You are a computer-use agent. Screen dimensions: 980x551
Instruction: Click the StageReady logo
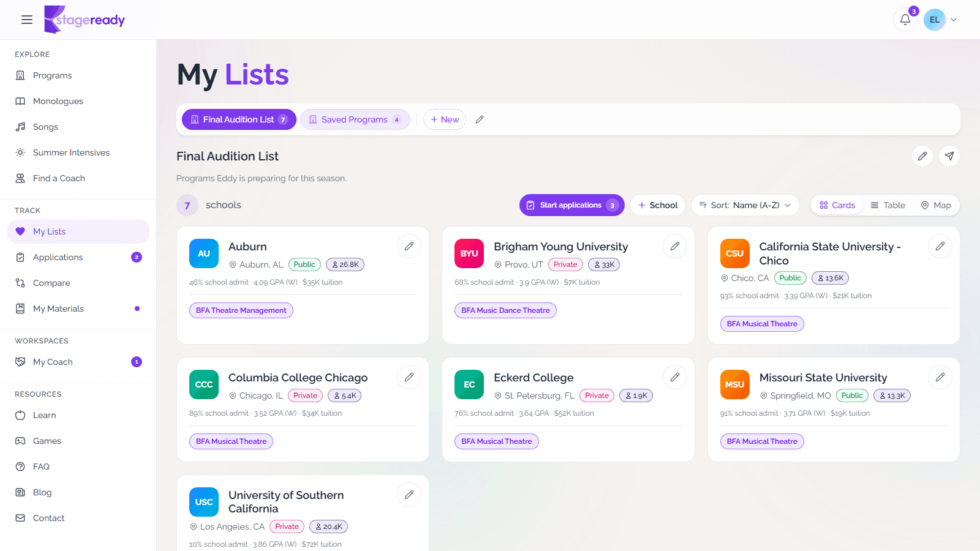click(85, 20)
